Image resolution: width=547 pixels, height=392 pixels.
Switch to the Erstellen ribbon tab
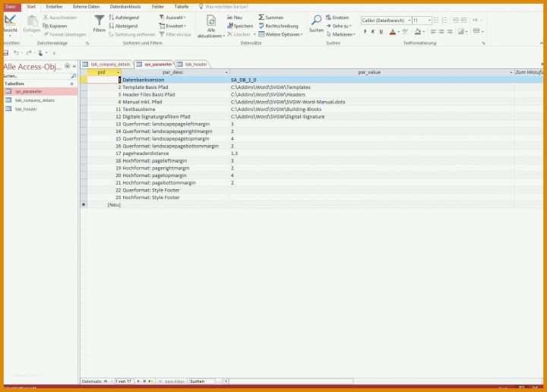[54, 7]
